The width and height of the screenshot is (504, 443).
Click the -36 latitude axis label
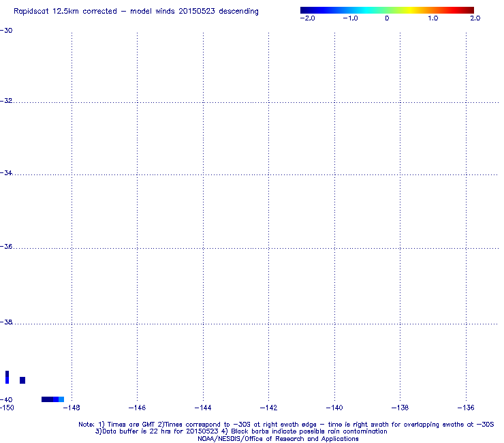tap(6, 247)
